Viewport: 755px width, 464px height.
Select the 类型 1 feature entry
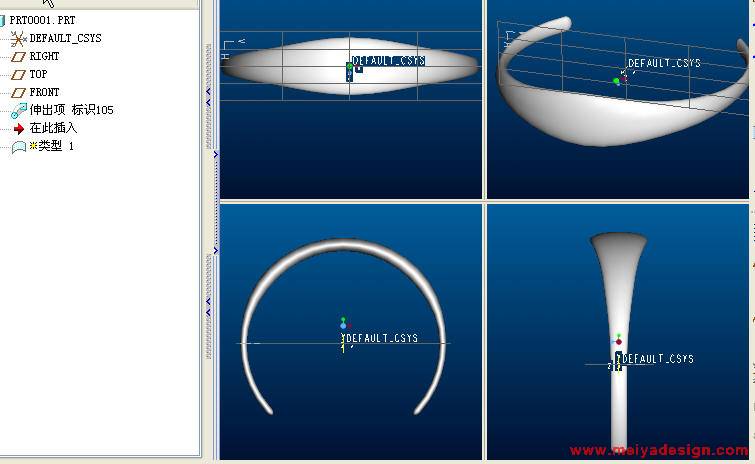52,146
